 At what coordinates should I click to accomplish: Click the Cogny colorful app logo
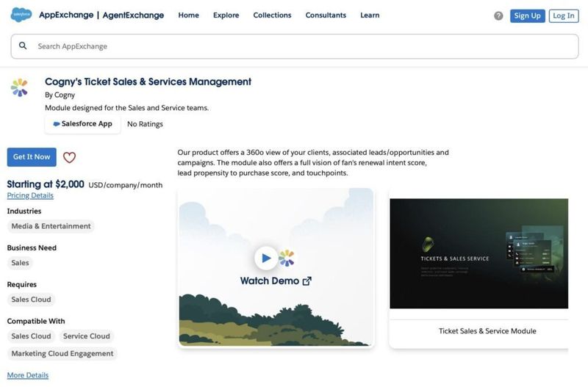click(20, 87)
